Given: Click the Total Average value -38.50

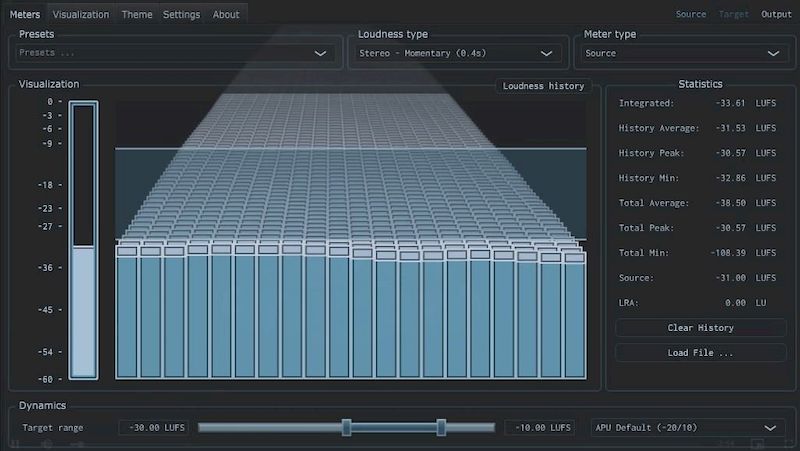Looking at the screenshot, I should click(730, 203).
